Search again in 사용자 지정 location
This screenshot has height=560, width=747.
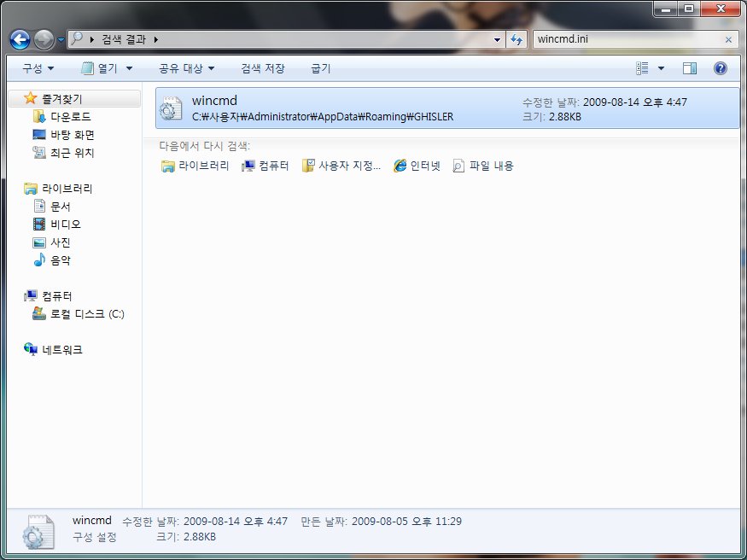pos(341,166)
